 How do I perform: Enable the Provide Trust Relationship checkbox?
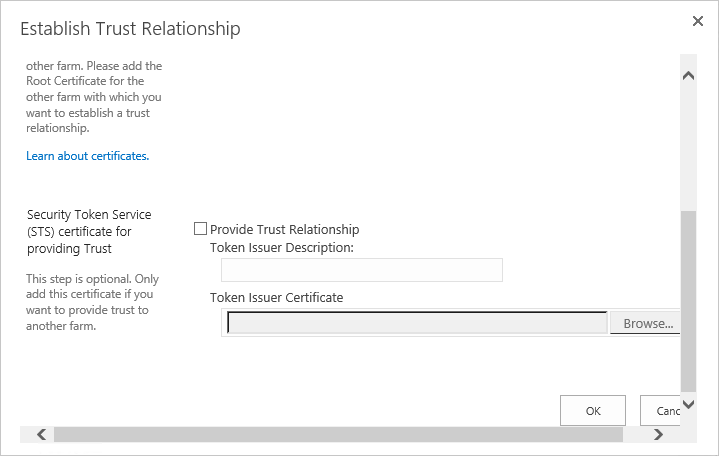200,228
